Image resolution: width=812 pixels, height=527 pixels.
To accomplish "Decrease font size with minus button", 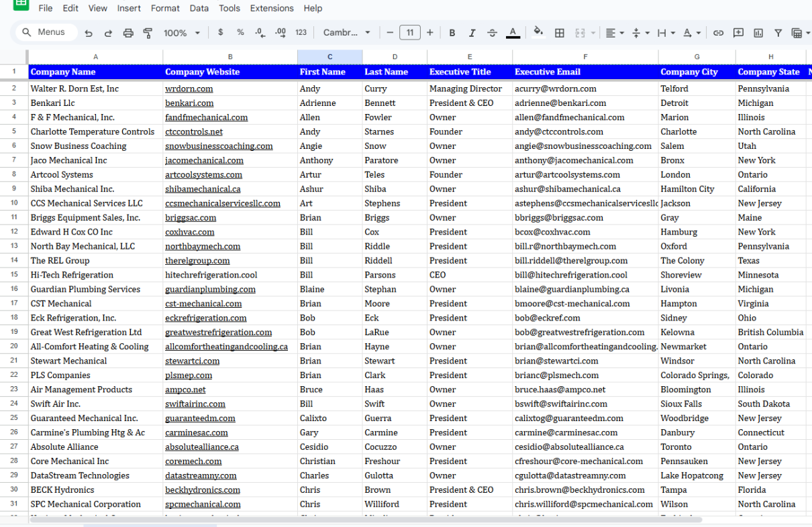I will [390, 32].
